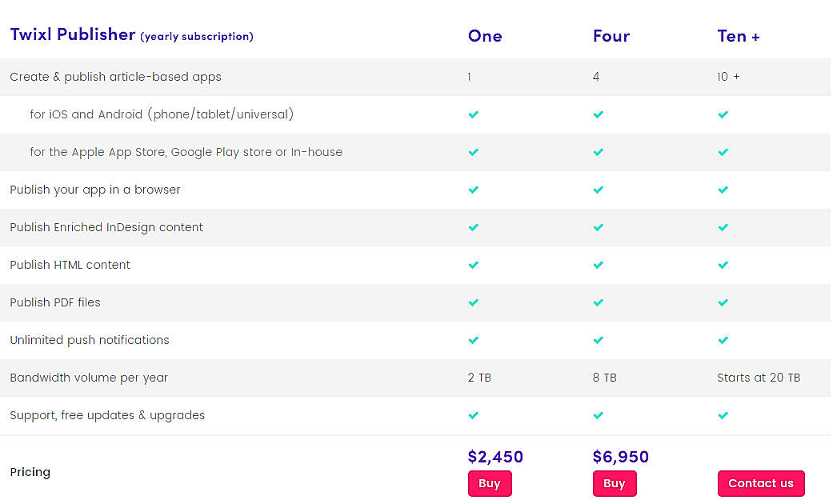Viewport: 837px width, 504px height.
Task: Click the $6,950 price text
Action: pyautogui.click(x=621, y=457)
